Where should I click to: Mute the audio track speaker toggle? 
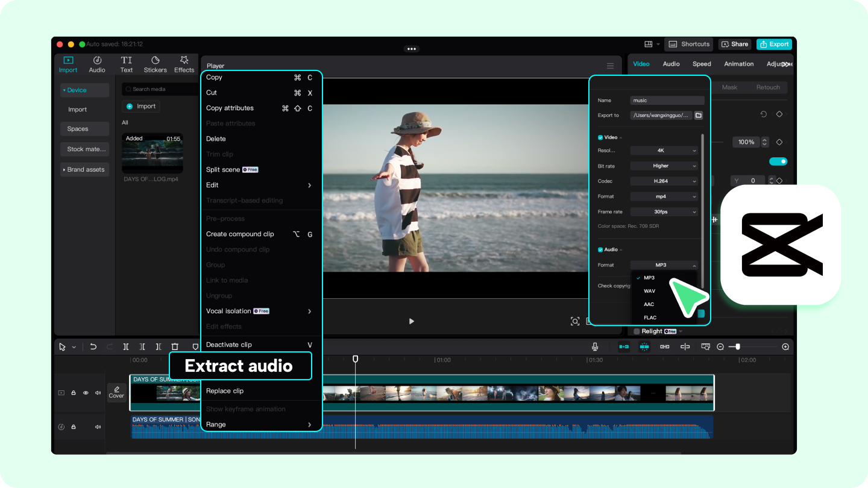[x=97, y=427]
